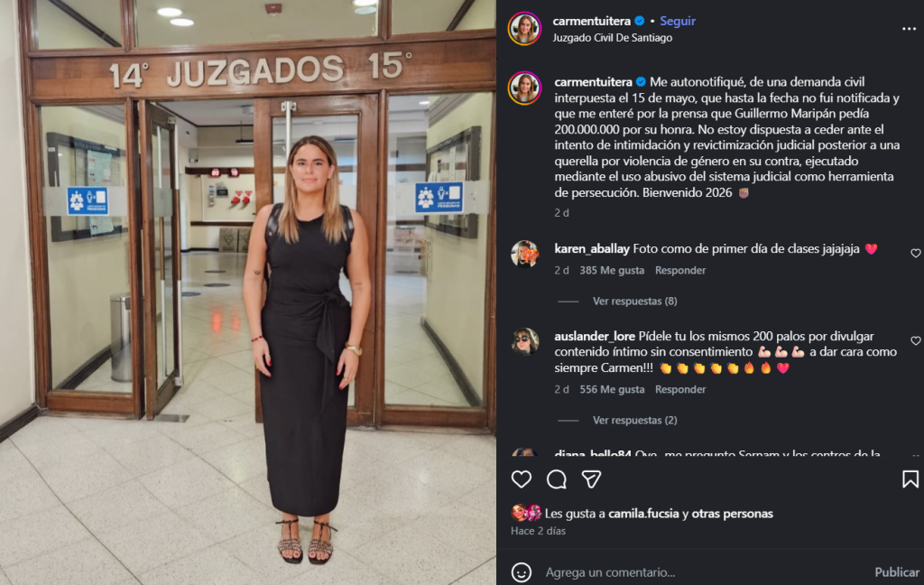Screen dimensions: 924x585
Task: Expand Ver respuestas (2) replies
Action: [634, 420]
